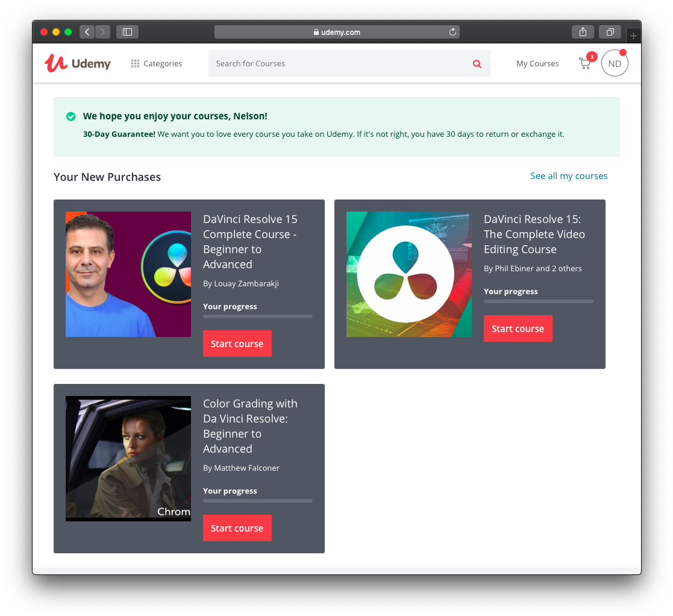Start the Louay Zambarakji DaVinci course

(x=237, y=344)
